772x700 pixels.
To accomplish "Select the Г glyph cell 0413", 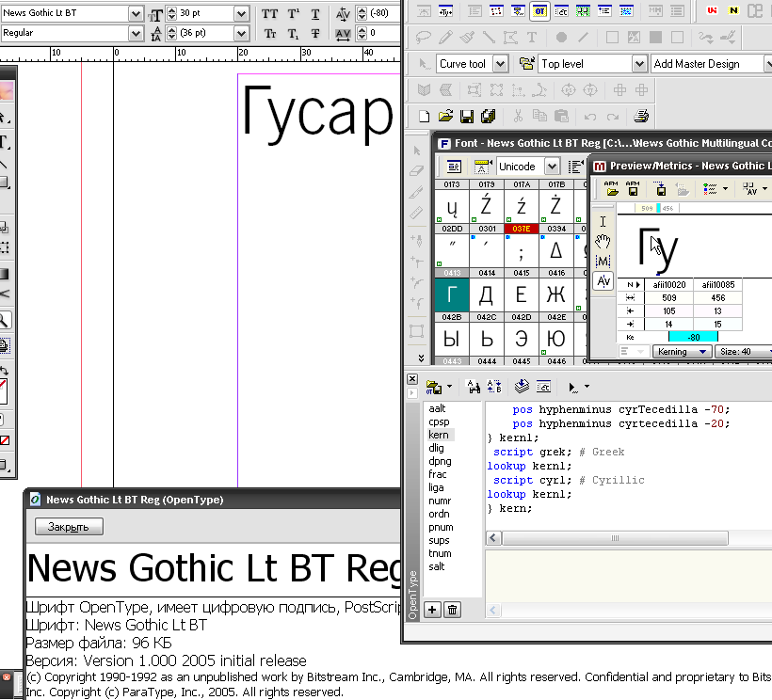I will 452,295.
